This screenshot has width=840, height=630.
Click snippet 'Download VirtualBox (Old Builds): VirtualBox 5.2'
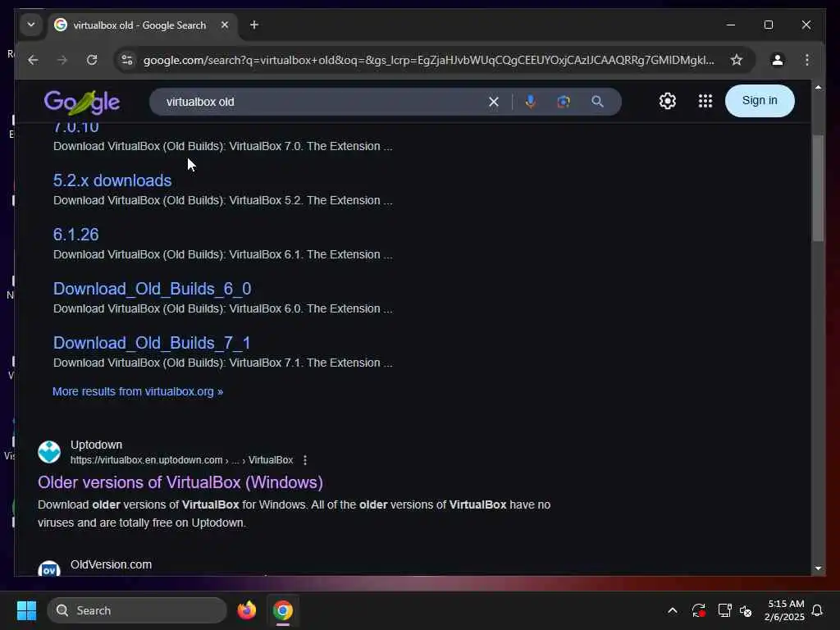click(x=222, y=200)
